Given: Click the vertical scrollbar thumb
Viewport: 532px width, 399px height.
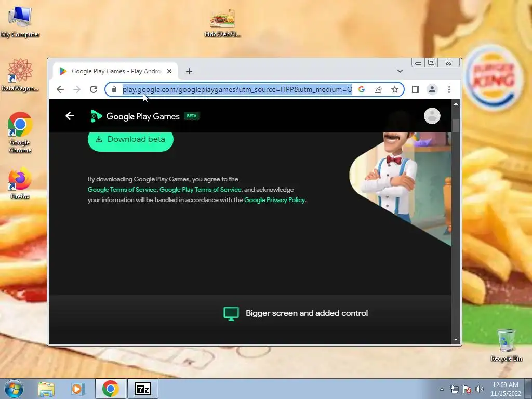Looking at the screenshot, I should click(x=456, y=125).
